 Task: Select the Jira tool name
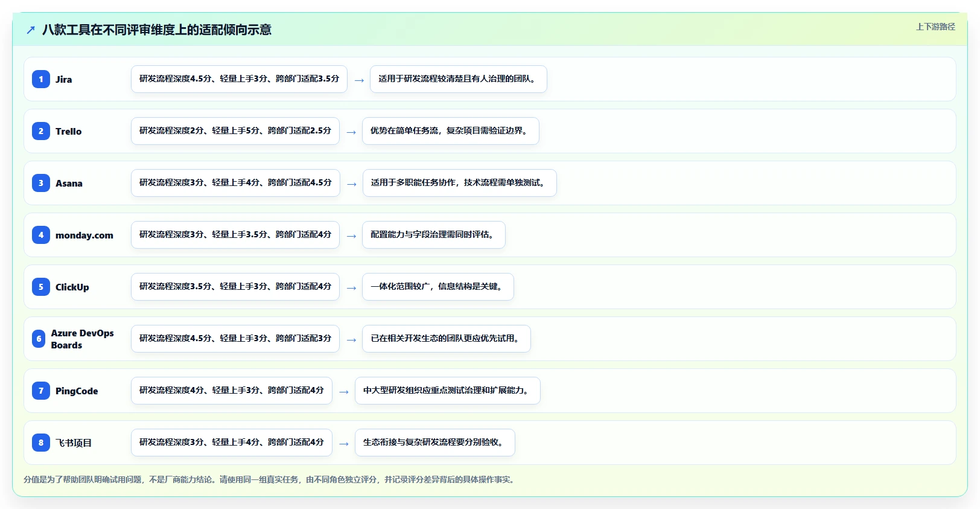(x=63, y=79)
